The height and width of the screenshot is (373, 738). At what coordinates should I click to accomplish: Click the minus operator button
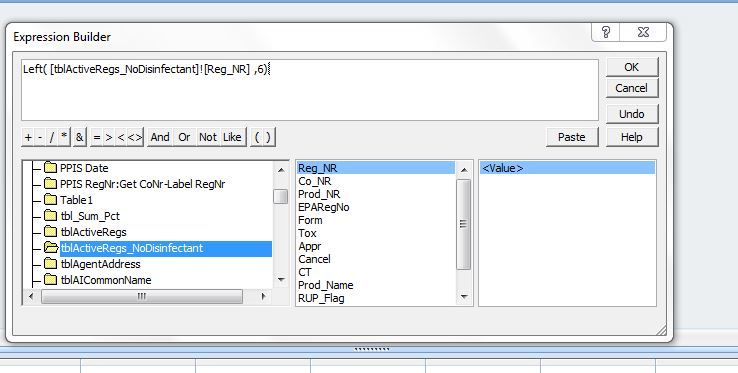pos(40,138)
